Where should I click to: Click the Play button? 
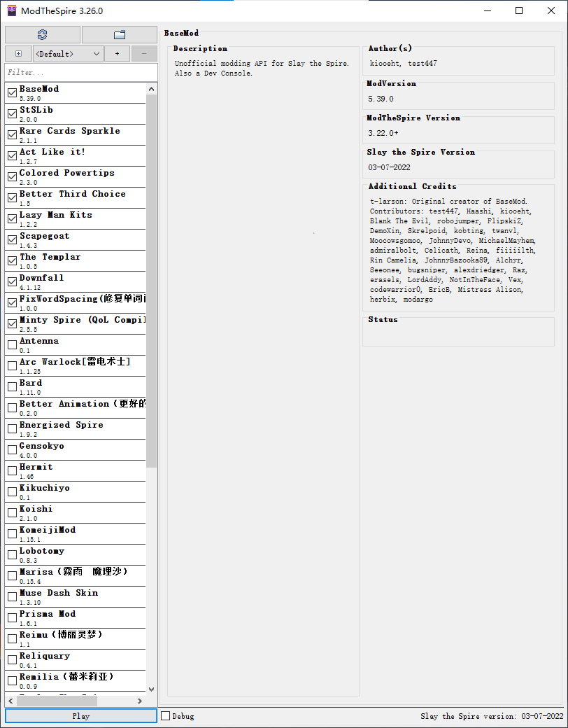click(81, 716)
